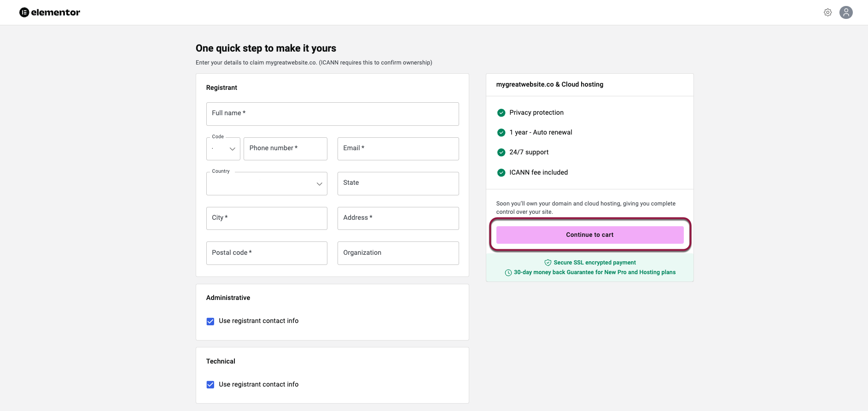Screen dimensions: 868x411
Task: Click the Elementor logo
Action: point(50,12)
